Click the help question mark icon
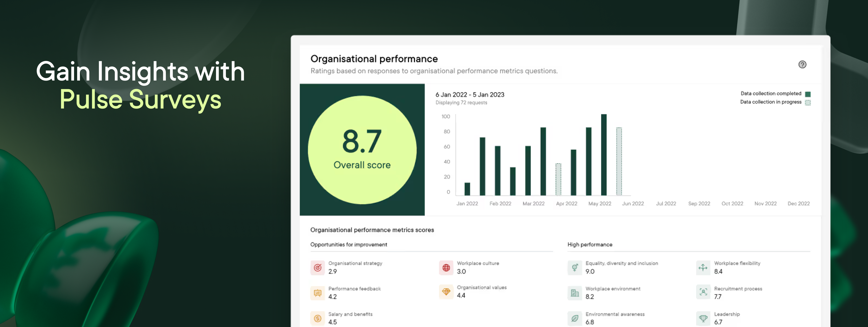This screenshot has height=327, width=868. pos(802,64)
